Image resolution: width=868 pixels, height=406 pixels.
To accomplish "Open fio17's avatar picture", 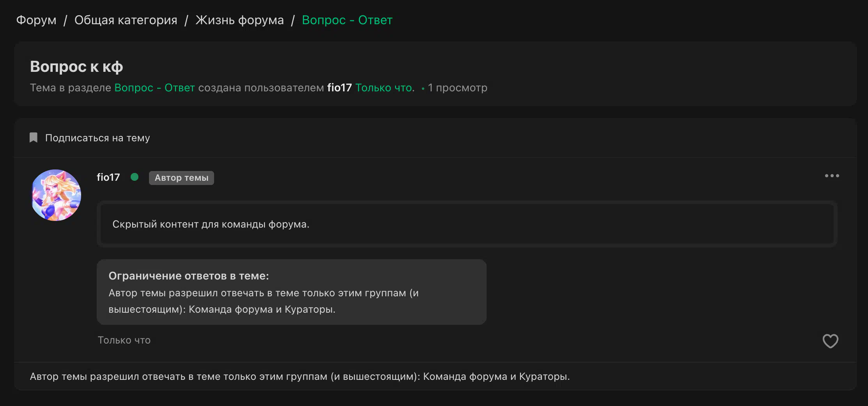I will point(56,195).
